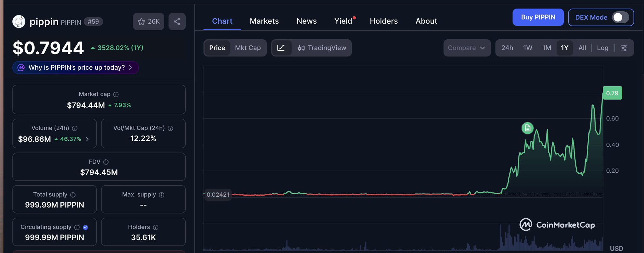This screenshot has width=644, height=253.
Task: Click the verified circulating supply badge
Action: point(85,227)
